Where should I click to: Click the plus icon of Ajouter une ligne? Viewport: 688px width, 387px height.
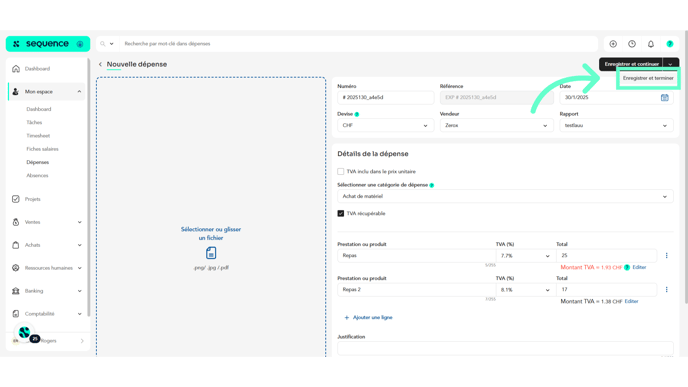click(347, 318)
